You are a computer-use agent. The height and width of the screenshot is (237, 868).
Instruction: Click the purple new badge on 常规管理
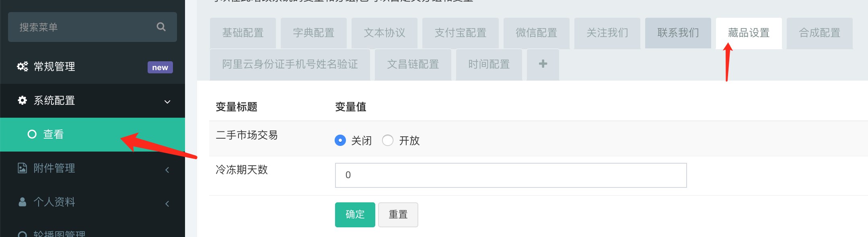coord(160,67)
